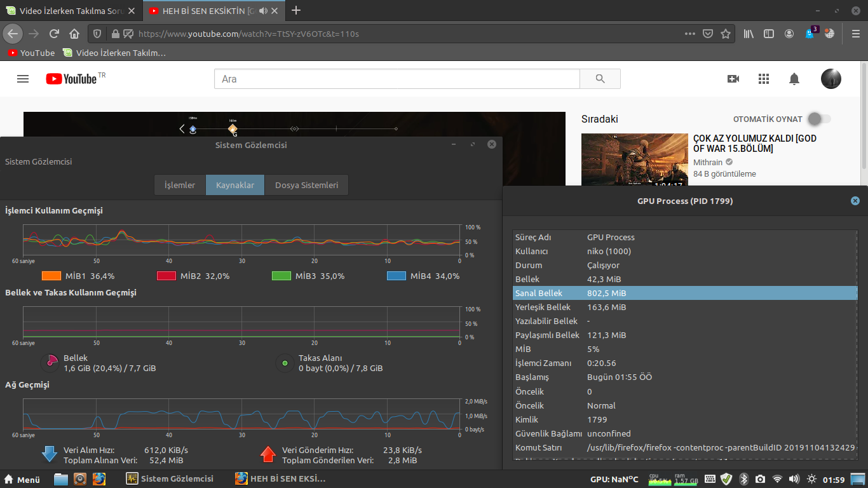The height and width of the screenshot is (488, 868).
Task: Reload the current YouTube page
Action: tap(55, 34)
